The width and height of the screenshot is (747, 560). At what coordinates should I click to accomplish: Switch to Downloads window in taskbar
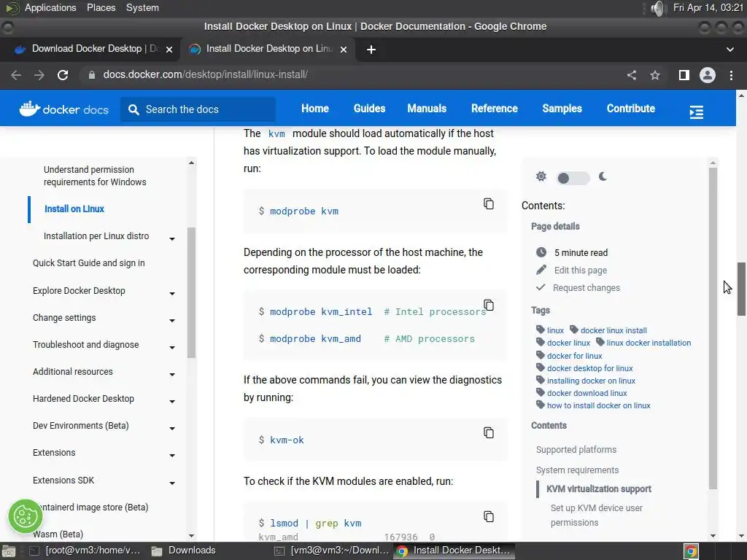point(184,551)
